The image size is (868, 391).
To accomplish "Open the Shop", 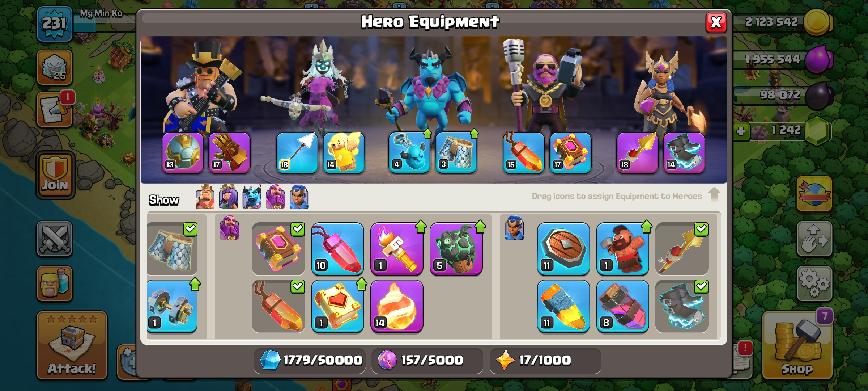I will 797,346.
